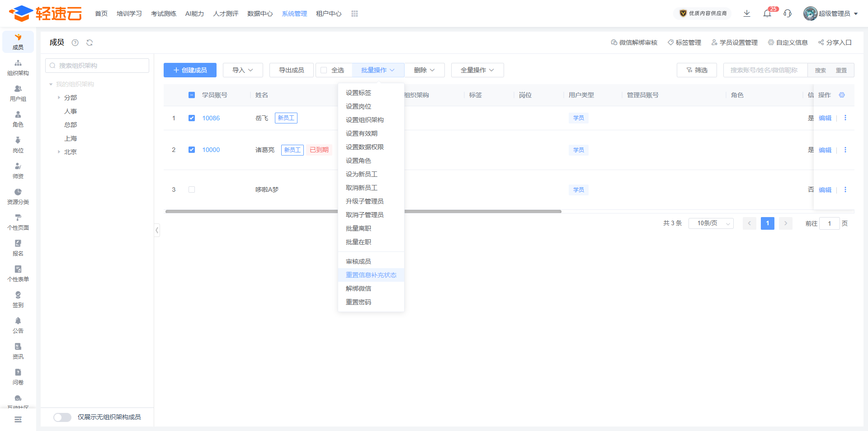Select 重置密码 from the batch menu

point(359,302)
